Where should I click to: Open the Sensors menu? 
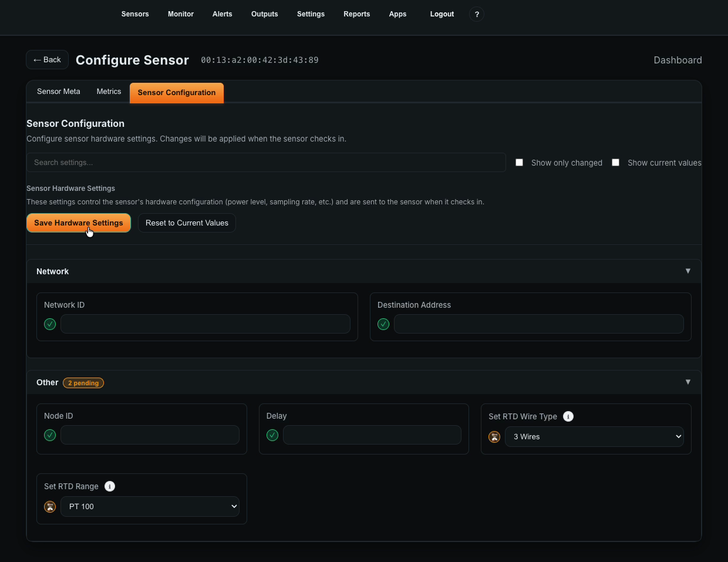click(135, 14)
